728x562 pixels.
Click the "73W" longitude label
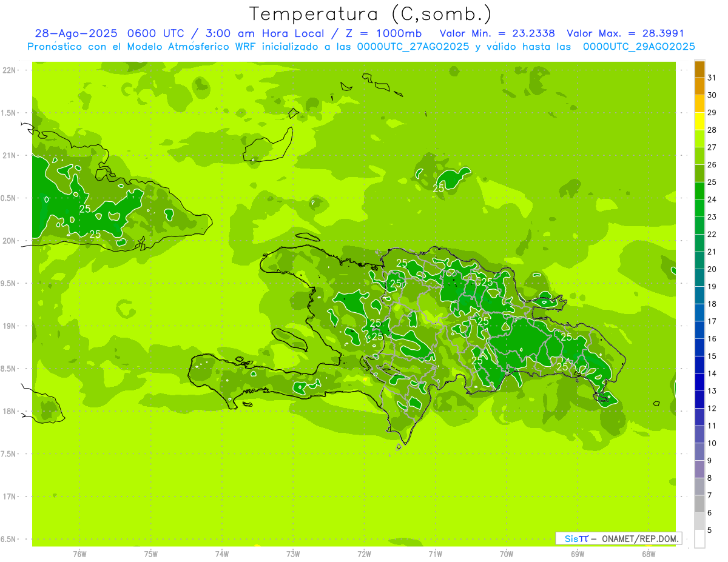coord(293,554)
